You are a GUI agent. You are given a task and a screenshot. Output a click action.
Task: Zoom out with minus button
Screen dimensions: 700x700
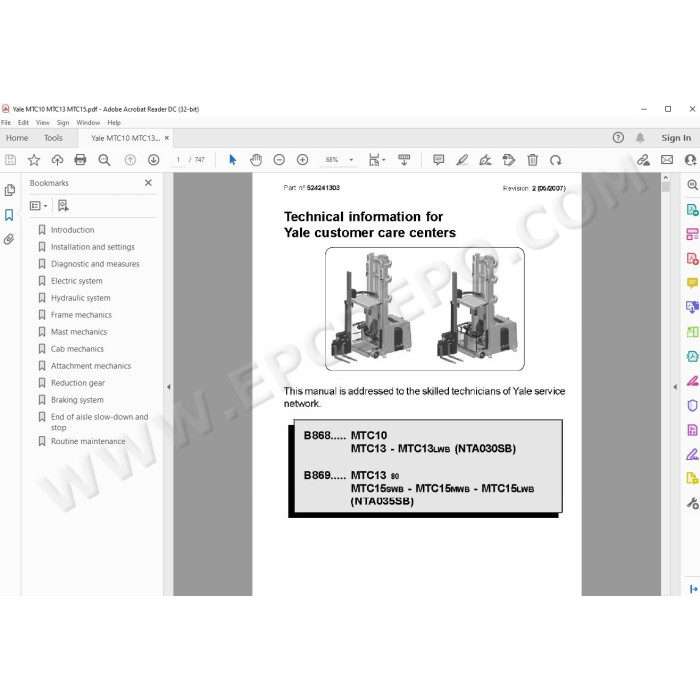point(279,160)
